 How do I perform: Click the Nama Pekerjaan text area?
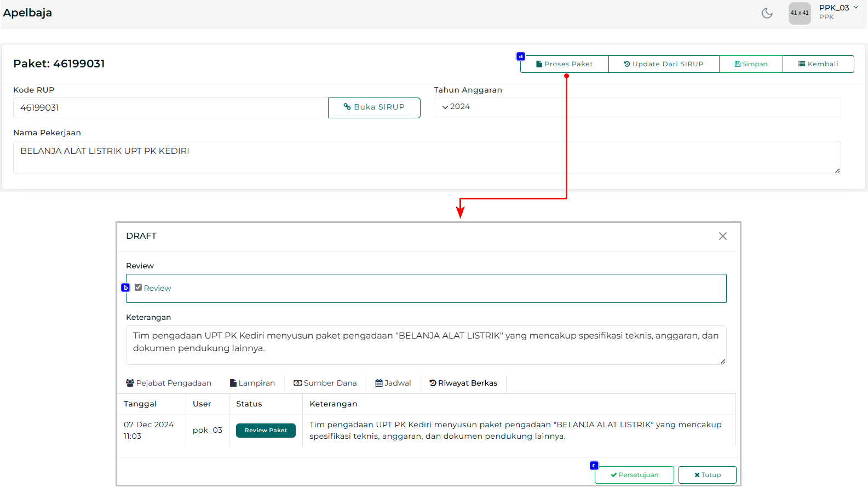coord(426,157)
